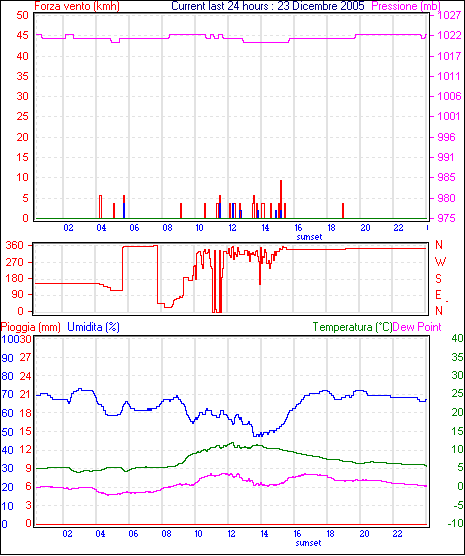The width and height of the screenshot is (465, 556).
Task: Click the 1022 pressure scale value
Action: (x=449, y=35)
